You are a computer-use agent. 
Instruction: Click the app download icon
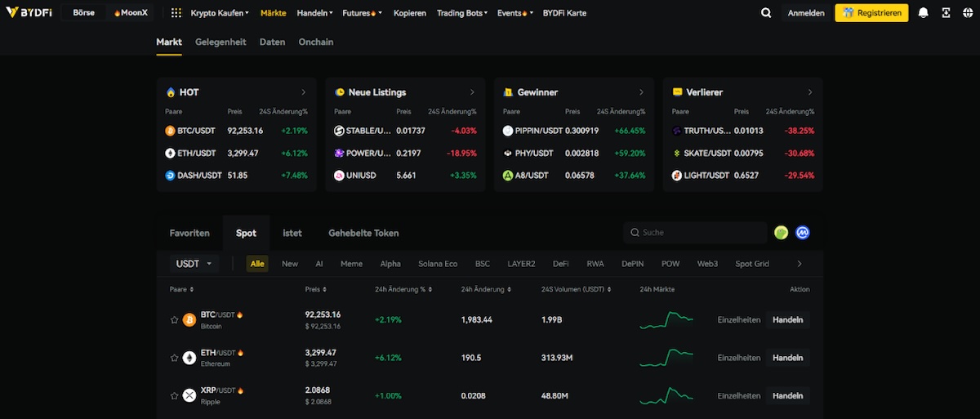coord(946,13)
